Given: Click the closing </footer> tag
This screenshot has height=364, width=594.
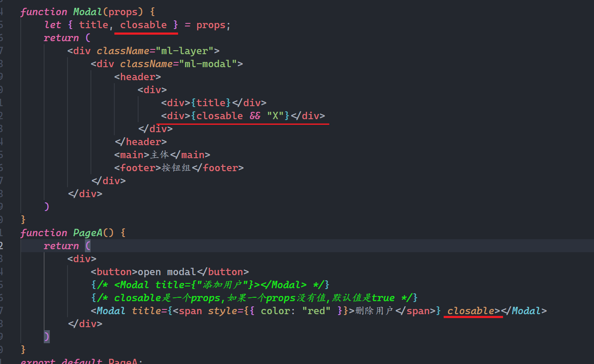Looking at the screenshot, I should [x=217, y=168].
